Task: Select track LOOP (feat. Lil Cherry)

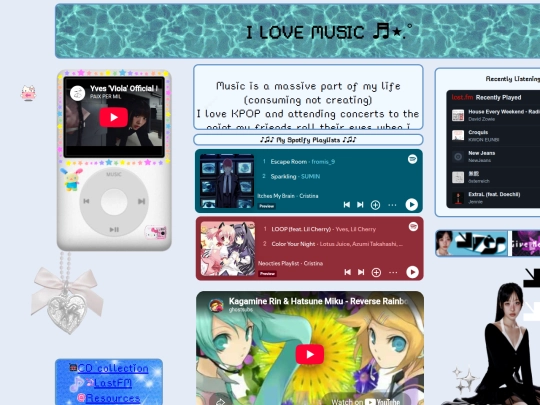Action: click(319, 229)
